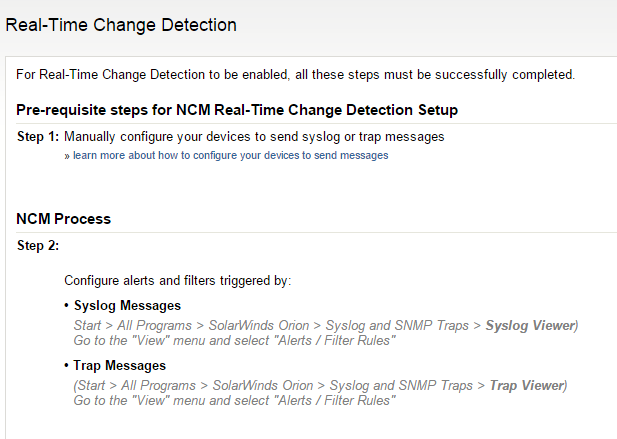Select the NCM Process section heading
This screenshot has height=439, width=617.
point(64,219)
